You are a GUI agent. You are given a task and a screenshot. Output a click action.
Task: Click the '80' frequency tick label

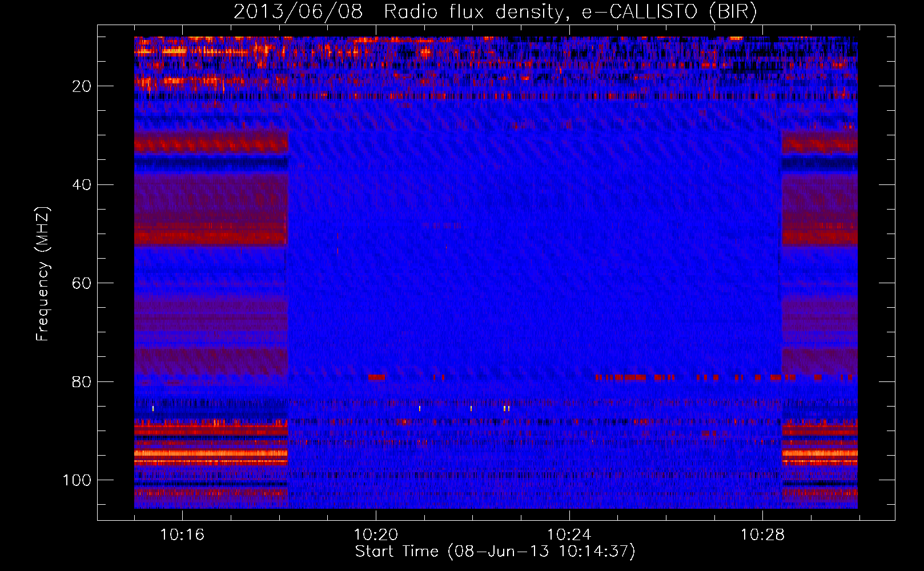click(x=82, y=382)
